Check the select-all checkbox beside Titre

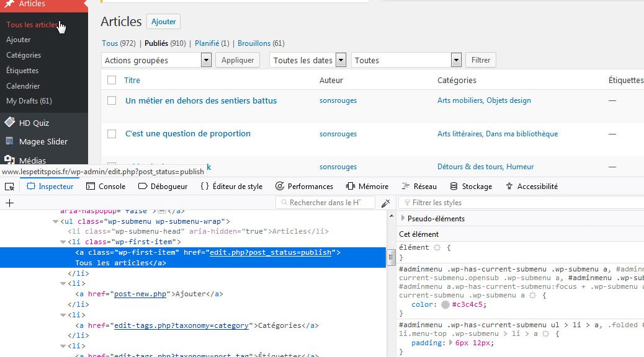tap(112, 80)
